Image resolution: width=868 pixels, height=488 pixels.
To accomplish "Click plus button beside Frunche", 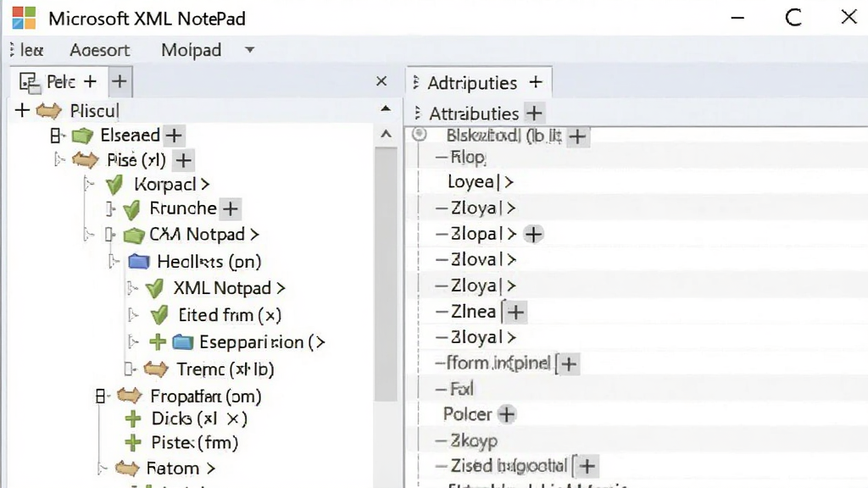I will [x=231, y=208].
